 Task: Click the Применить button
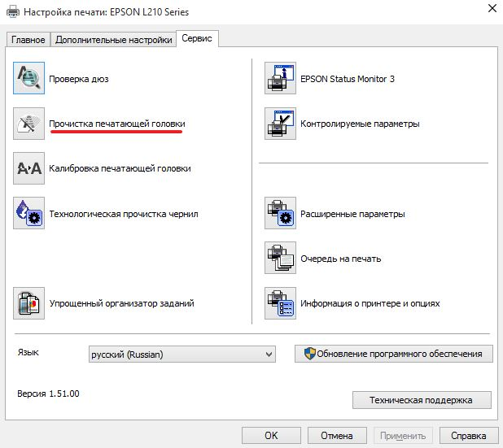click(x=403, y=436)
